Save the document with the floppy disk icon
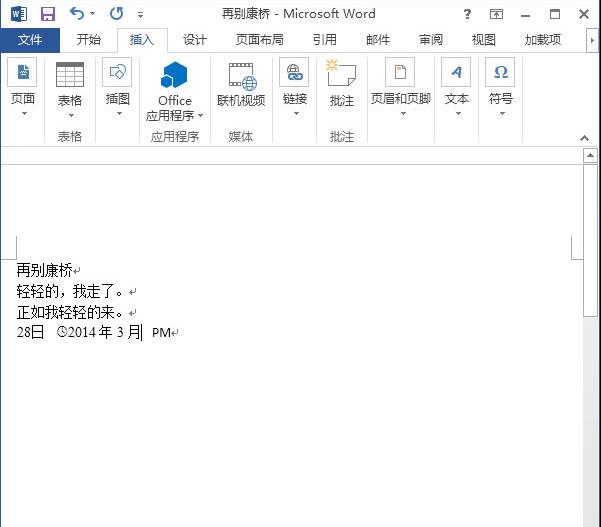The height and width of the screenshot is (527, 601). [48, 14]
